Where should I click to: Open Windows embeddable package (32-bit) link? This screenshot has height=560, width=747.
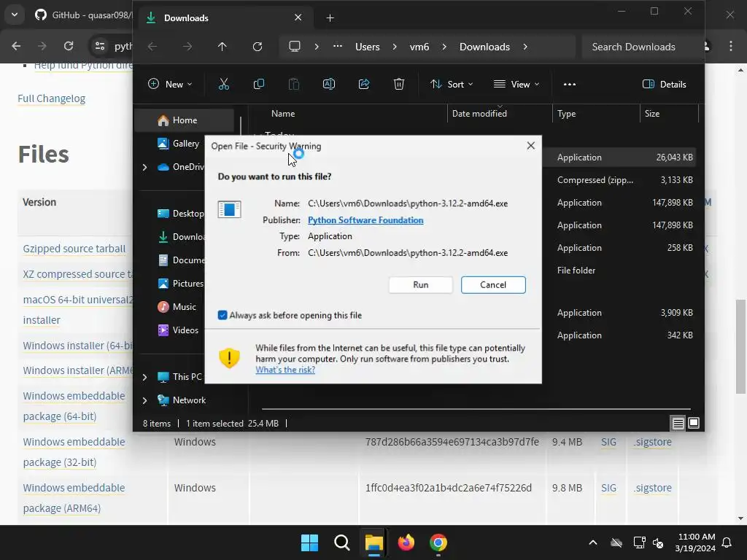74,452
